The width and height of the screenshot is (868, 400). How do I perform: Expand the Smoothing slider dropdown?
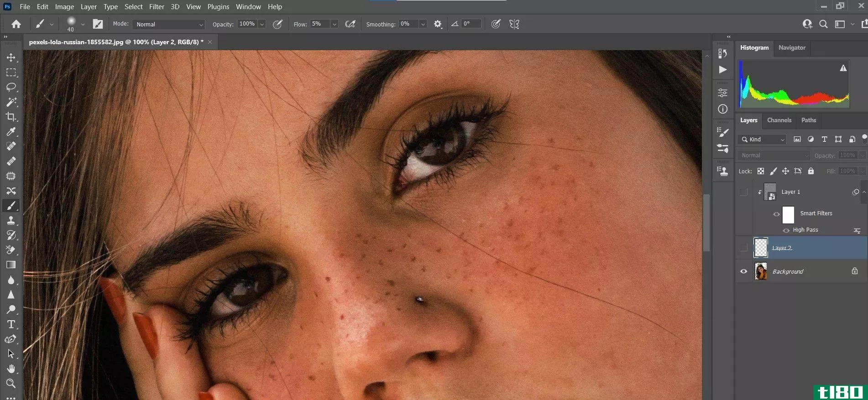pyautogui.click(x=423, y=24)
